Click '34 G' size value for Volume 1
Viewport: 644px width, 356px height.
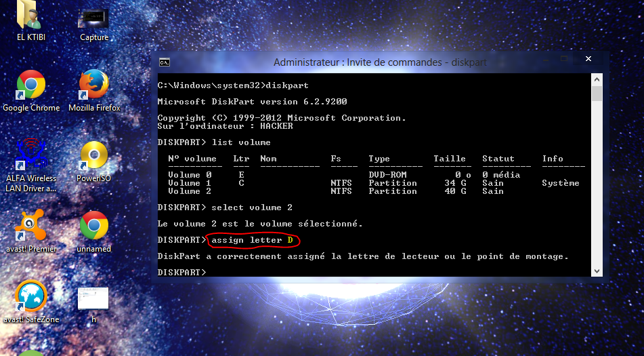455,183
